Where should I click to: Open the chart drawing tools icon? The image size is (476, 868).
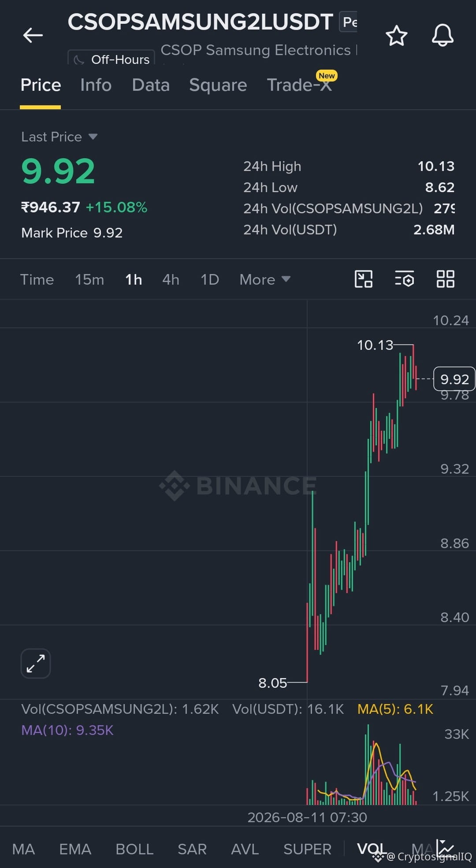[364, 279]
